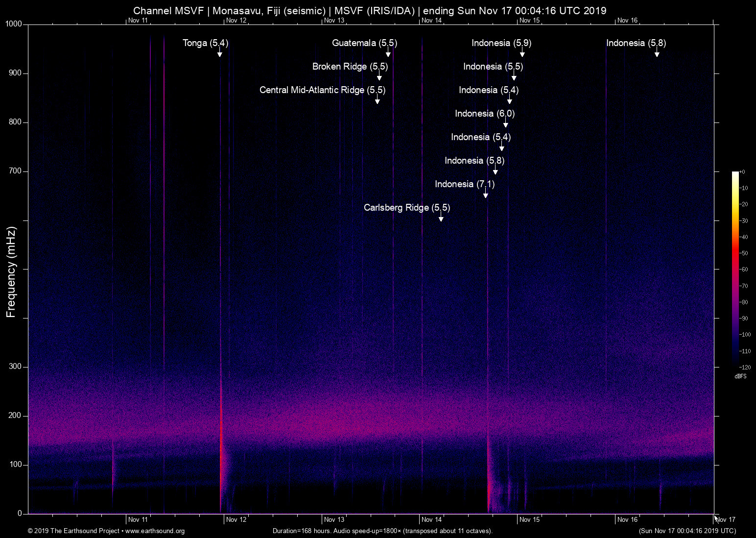
Task: Select the Indonesia (7.1) earthquake label
Action: [465, 184]
